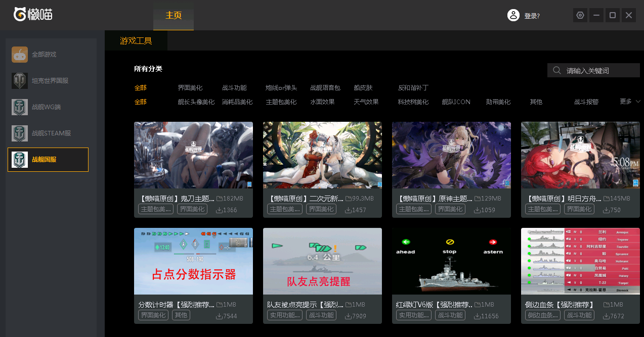Image resolution: width=644 pixels, height=337 pixels.
Task: Click folder icon beside 99.3MB
Action: click(x=349, y=199)
